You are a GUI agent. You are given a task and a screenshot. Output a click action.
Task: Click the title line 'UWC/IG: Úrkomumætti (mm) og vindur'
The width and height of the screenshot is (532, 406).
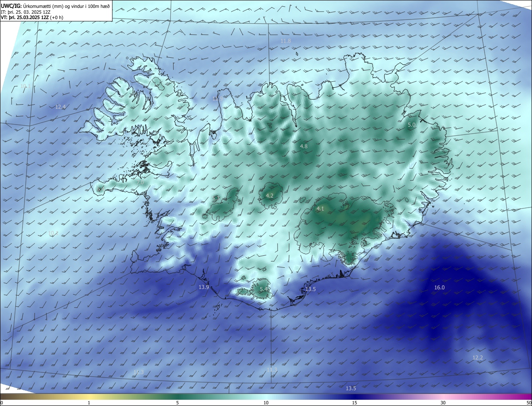[55, 6]
